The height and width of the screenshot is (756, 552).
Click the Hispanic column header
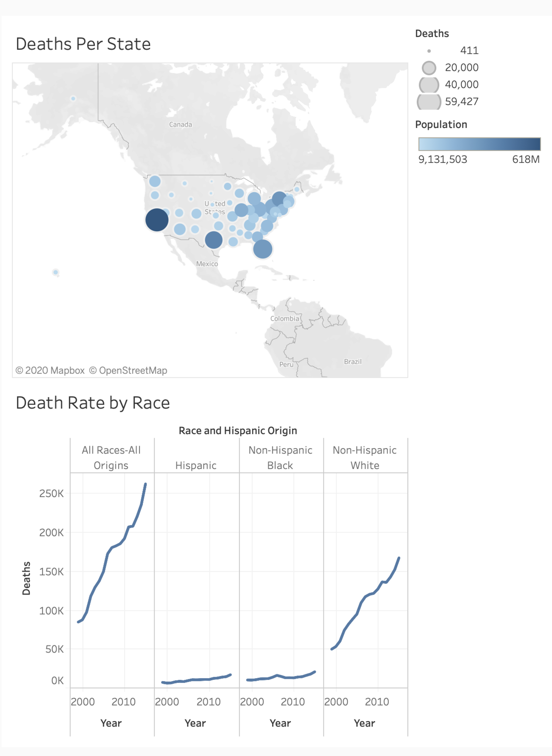(196, 465)
